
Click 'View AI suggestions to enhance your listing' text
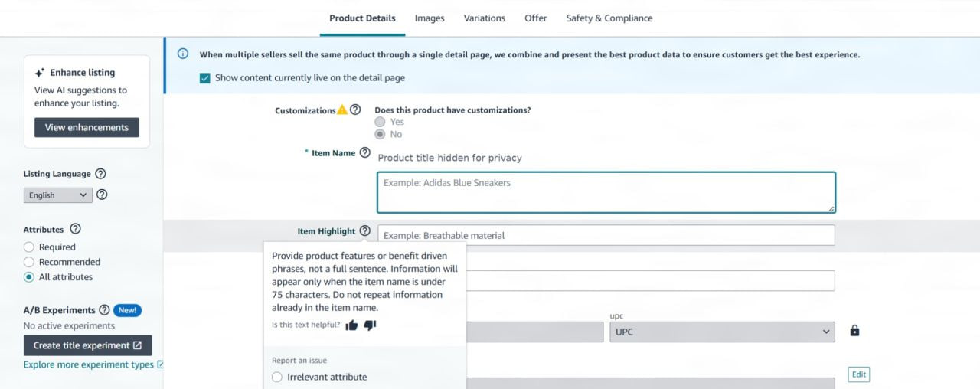81,96
